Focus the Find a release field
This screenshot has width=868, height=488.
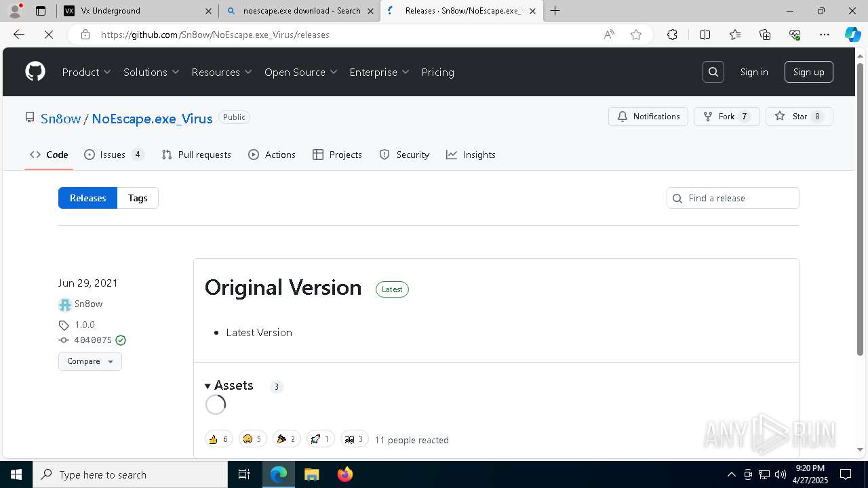point(733,198)
